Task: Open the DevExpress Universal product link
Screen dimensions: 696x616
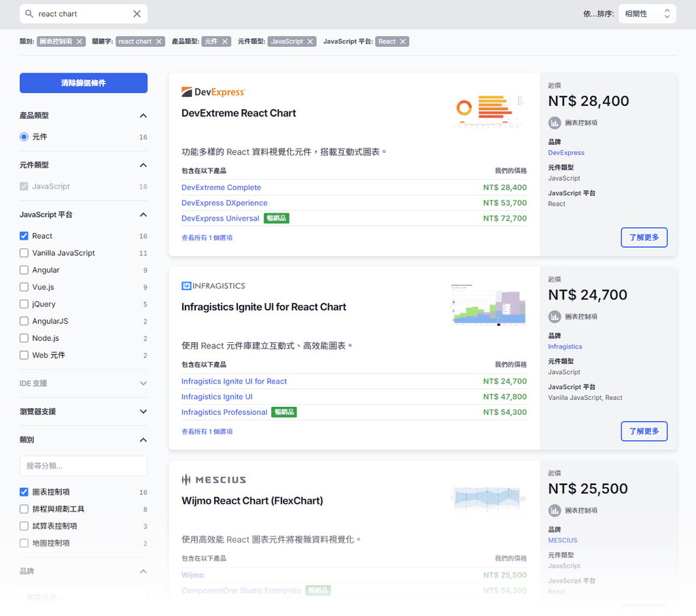Action: [x=220, y=218]
